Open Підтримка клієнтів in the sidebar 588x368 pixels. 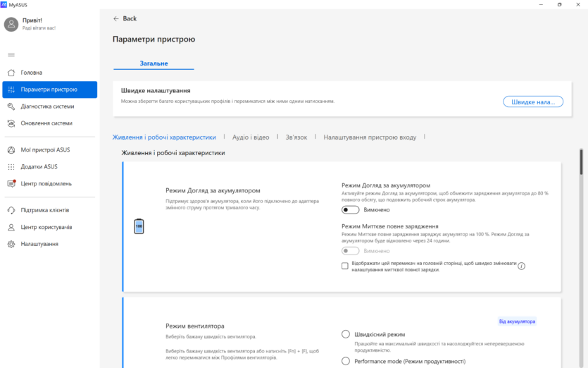click(x=49, y=210)
